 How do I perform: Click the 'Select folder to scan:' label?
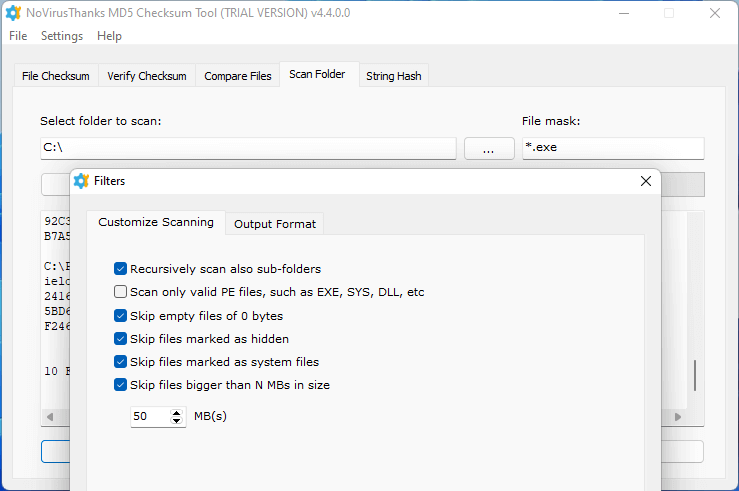pyautogui.click(x=101, y=121)
